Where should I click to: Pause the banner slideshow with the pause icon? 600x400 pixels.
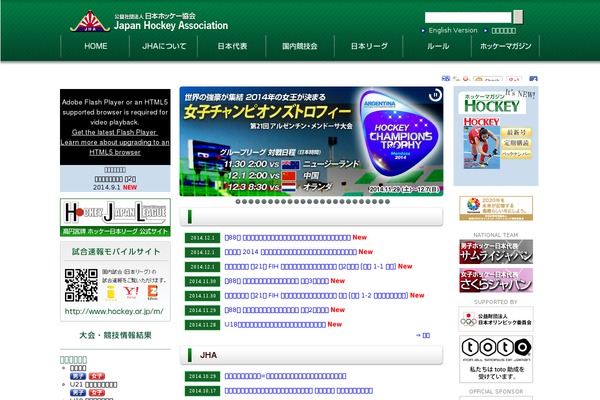[x=435, y=95]
